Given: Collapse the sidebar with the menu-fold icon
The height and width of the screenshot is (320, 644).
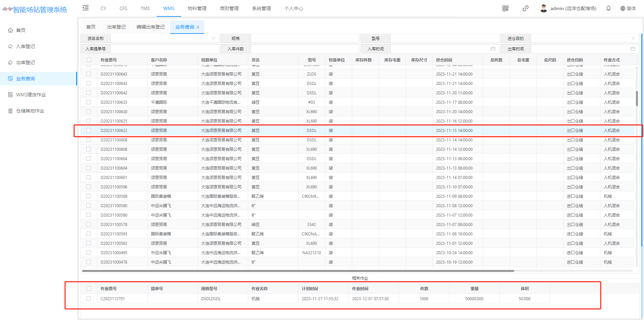Looking at the screenshot, I should (x=86, y=8).
